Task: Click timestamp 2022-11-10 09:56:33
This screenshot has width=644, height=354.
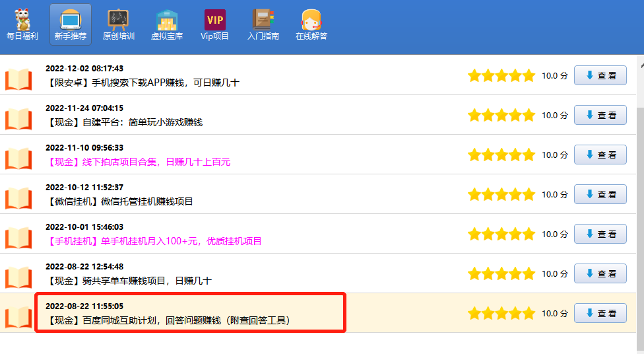Action: 84,147
